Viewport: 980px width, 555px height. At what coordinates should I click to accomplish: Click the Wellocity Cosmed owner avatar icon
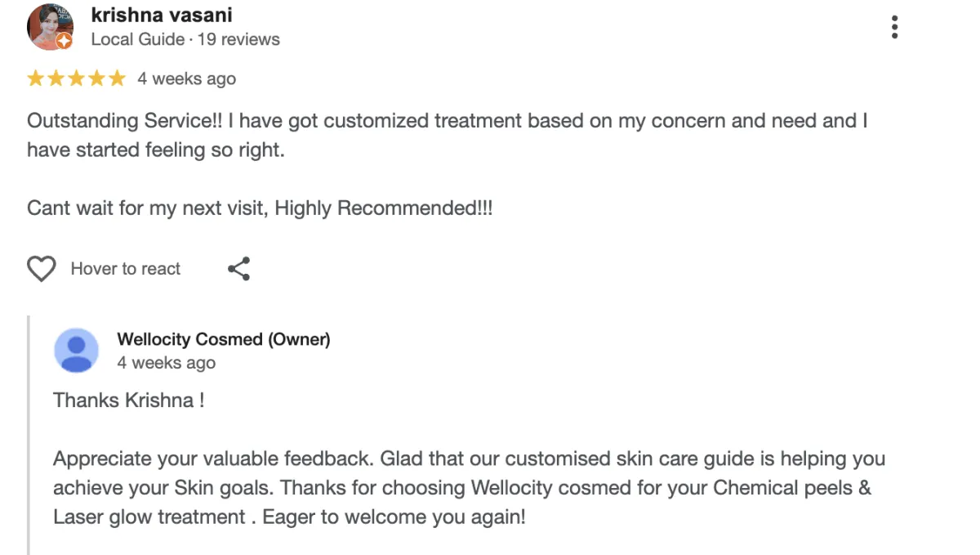(x=77, y=351)
